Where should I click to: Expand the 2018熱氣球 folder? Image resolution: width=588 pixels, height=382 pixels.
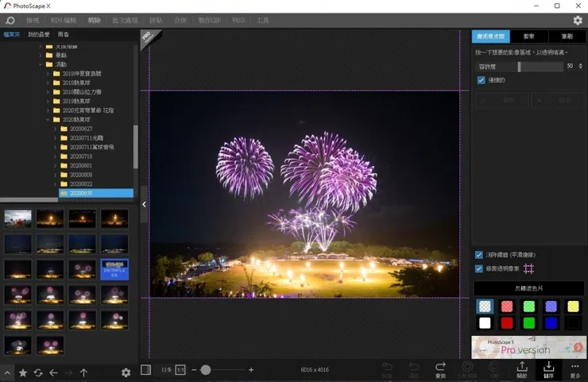tap(48, 82)
